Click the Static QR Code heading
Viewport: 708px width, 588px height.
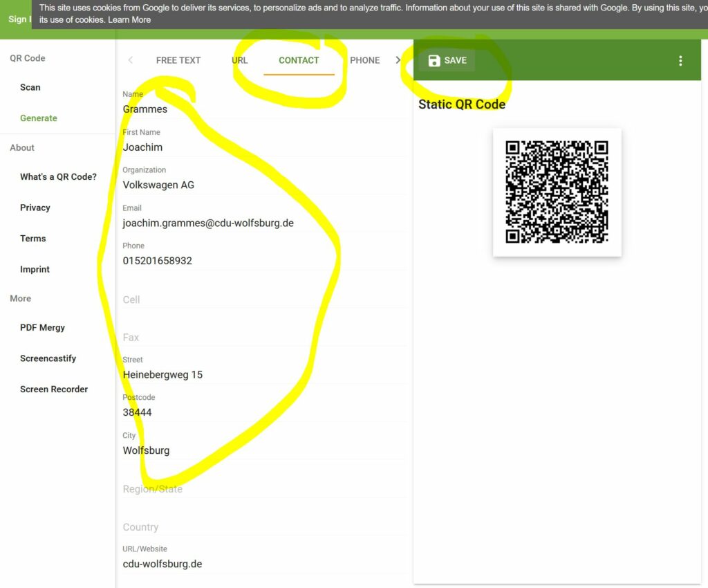coord(462,104)
